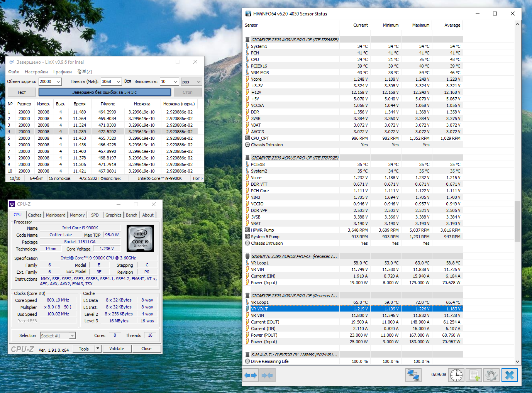Expand the Лог panel in LinX status bar
Viewport: 532px width, 393px height.
pyautogui.click(x=198, y=178)
